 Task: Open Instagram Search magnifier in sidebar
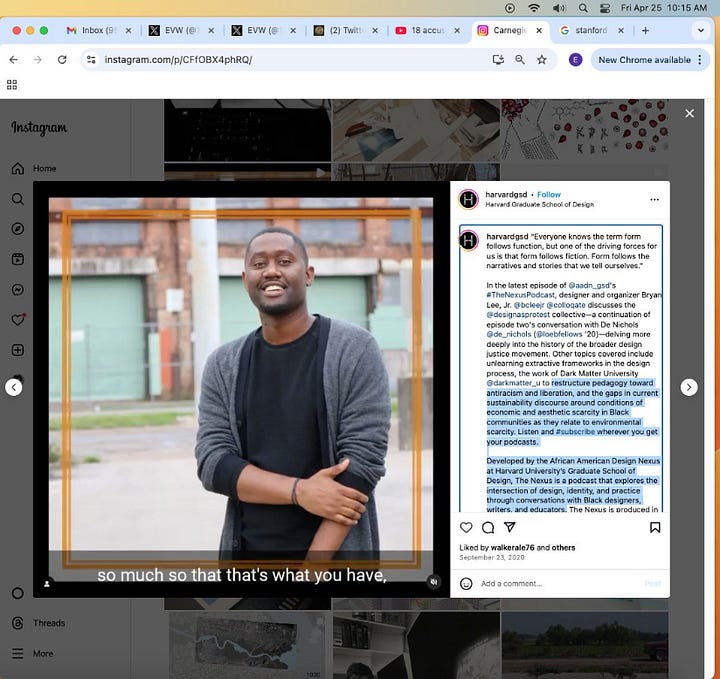(17, 199)
